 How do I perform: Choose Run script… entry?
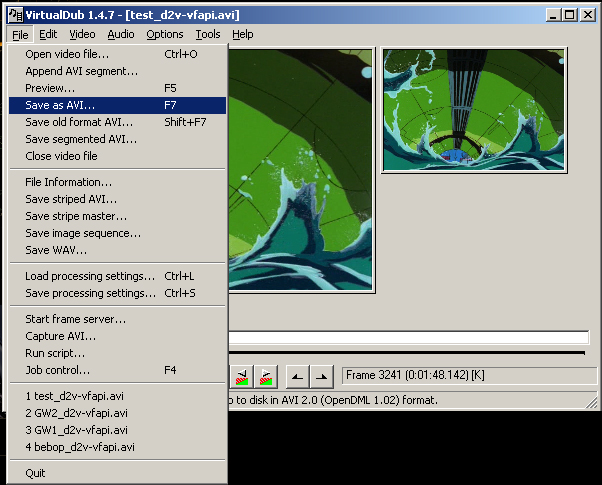[117, 353]
